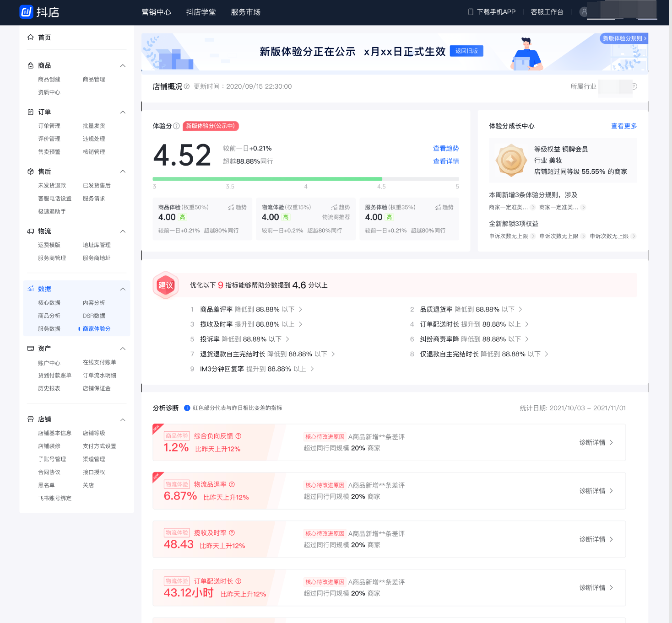Screen dimensions: 672x623
Task: Select 商家体验分 in the 数据 menu
Action: tap(96, 328)
